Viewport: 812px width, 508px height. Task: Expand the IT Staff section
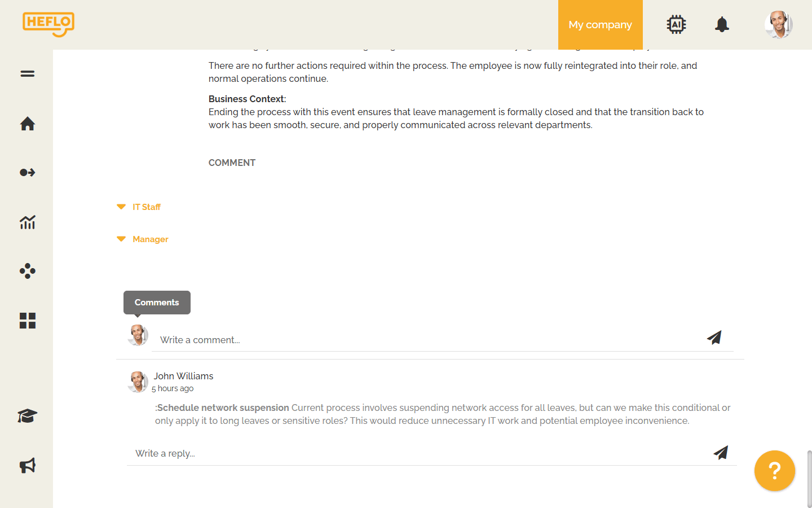click(x=146, y=207)
